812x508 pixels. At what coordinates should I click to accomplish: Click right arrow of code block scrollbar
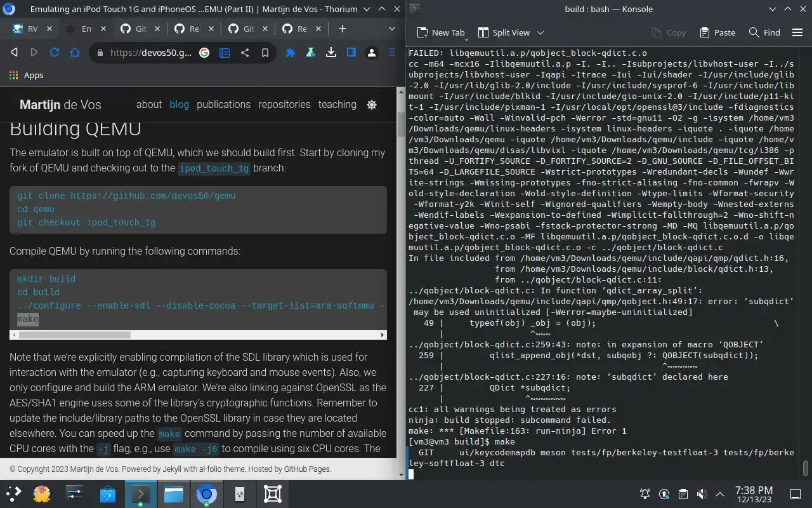click(383, 335)
